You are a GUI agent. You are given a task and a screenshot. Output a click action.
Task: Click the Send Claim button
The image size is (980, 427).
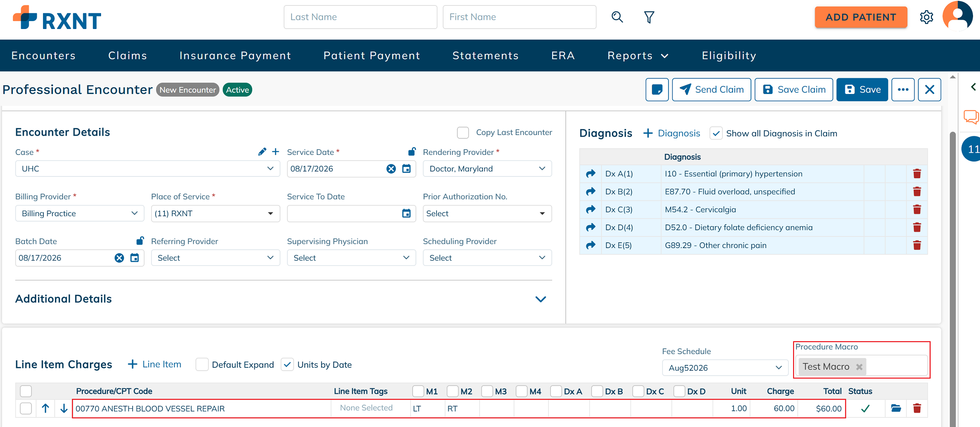click(712, 89)
